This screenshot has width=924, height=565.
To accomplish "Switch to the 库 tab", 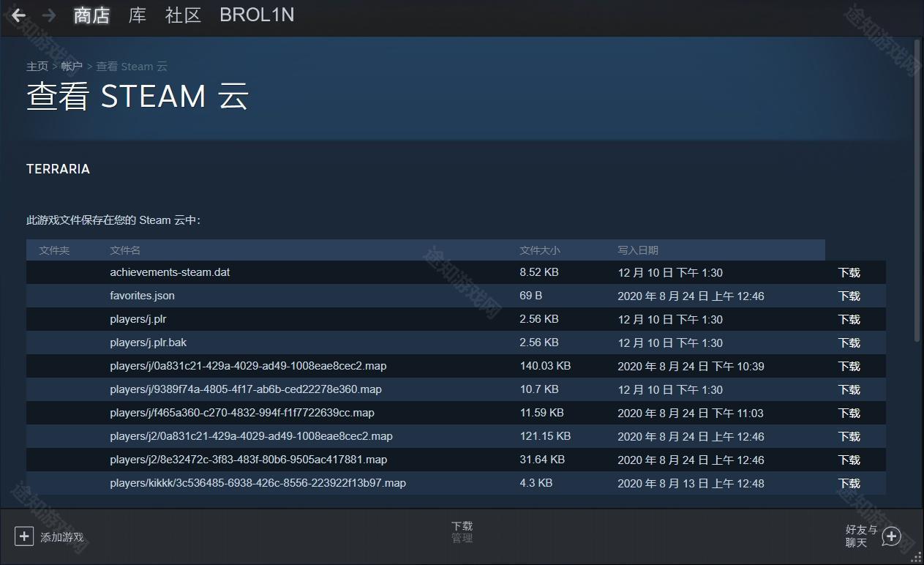I will [x=138, y=15].
